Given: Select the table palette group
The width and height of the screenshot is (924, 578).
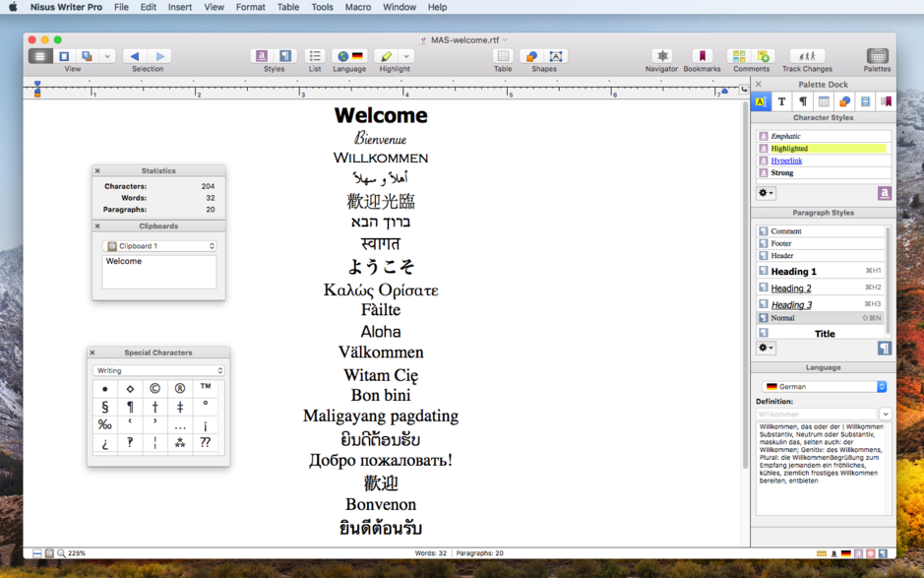Looking at the screenshot, I should (824, 101).
